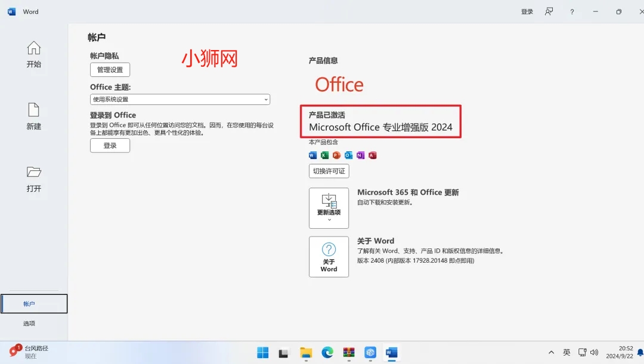Open the 台风路径 widget on taskbar

coord(29,352)
